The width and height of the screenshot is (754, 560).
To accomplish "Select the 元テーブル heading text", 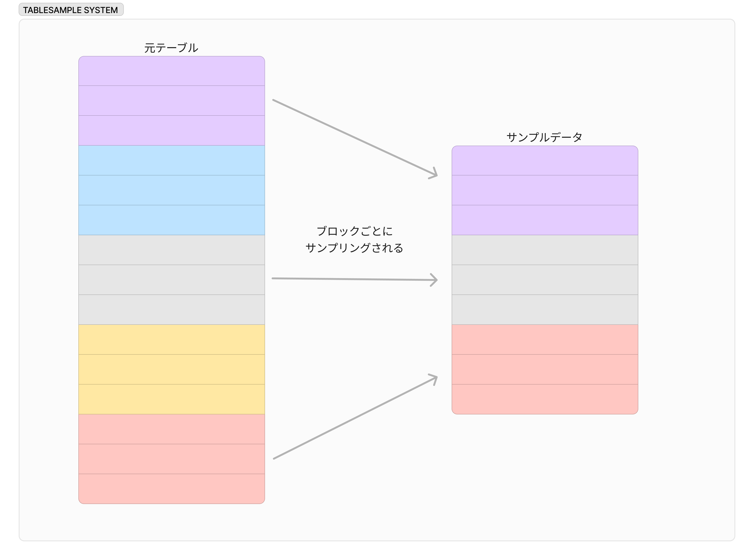I will (x=171, y=48).
